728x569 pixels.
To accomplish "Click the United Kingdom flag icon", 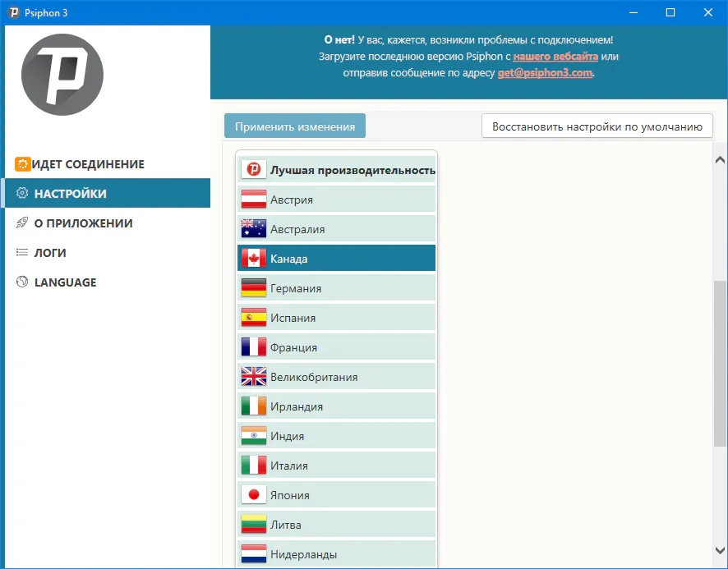I will pyautogui.click(x=254, y=377).
